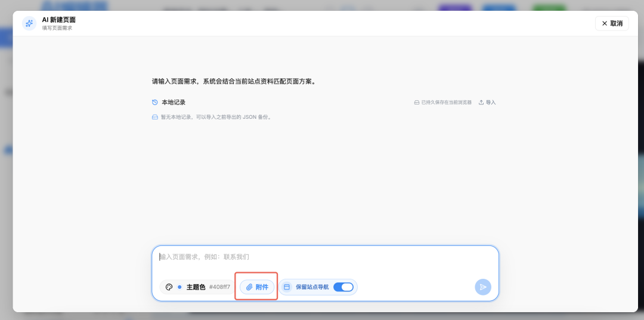644x320 pixels.
Task: Click the 请输入页面需求 instruction sentence
Action: [x=234, y=81]
